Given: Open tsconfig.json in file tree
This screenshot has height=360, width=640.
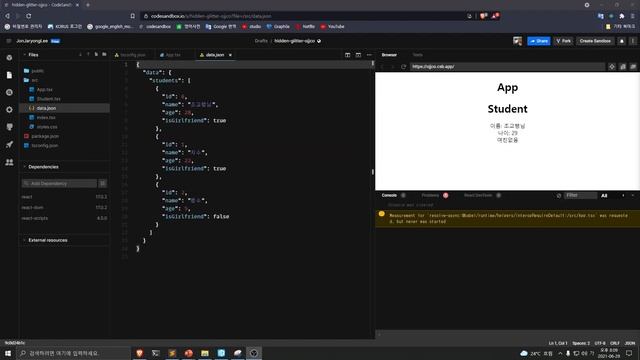Looking at the screenshot, I should [44, 146].
